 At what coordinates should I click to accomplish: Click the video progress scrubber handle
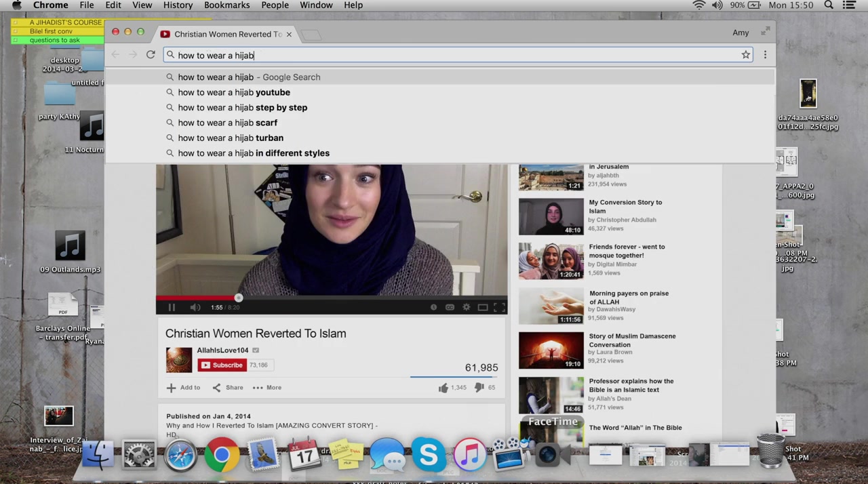click(x=238, y=298)
